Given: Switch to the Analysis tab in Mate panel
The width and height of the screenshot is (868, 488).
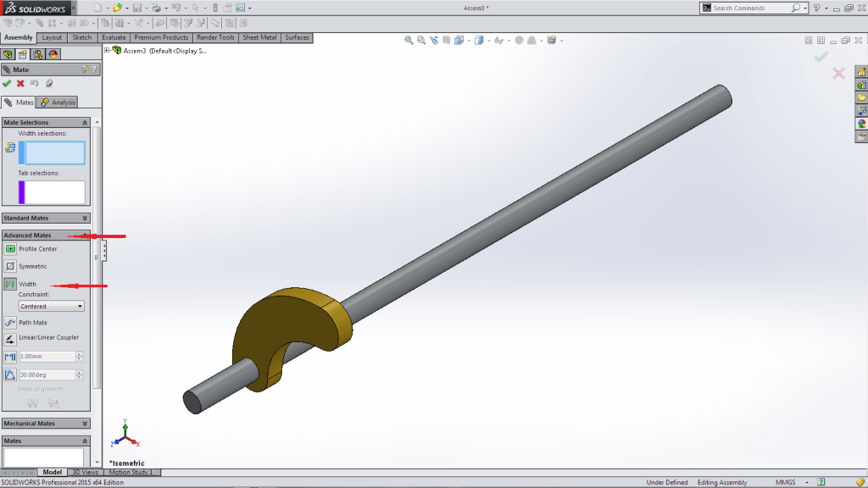Looking at the screenshot, I should pyautogui.click(x=58, y=103).
